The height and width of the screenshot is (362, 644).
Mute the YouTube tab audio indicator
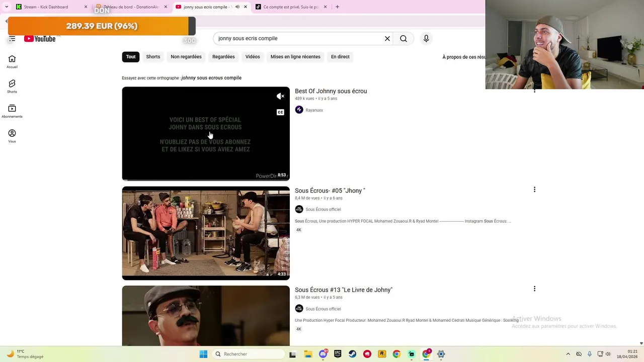point(237,7)
